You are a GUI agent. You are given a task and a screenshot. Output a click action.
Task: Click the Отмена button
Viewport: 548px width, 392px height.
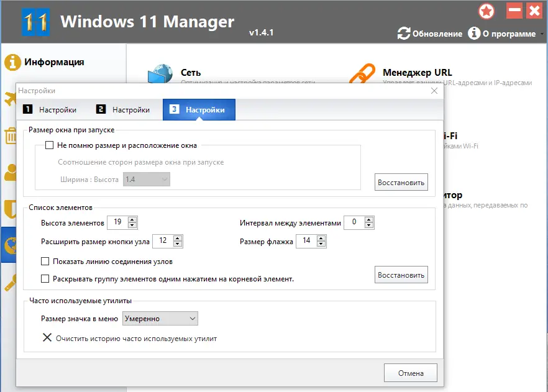(411, 373)
